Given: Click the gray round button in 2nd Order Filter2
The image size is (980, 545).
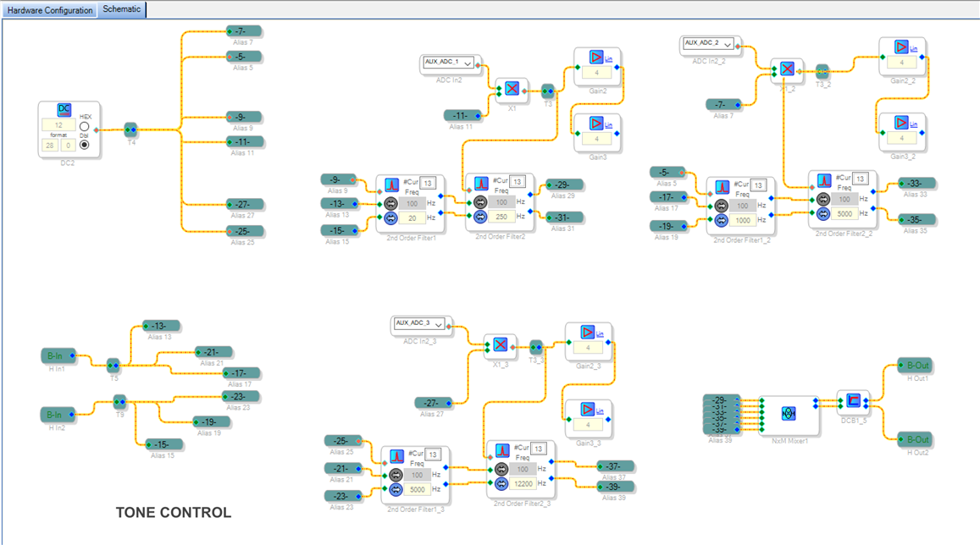Looking at the screenshot, I should [480, 201].
